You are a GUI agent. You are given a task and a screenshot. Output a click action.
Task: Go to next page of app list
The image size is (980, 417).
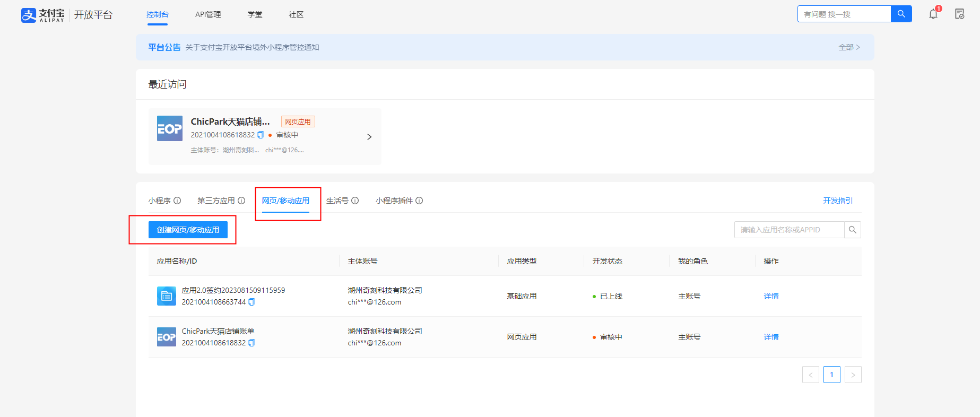[x=853, y=375]
